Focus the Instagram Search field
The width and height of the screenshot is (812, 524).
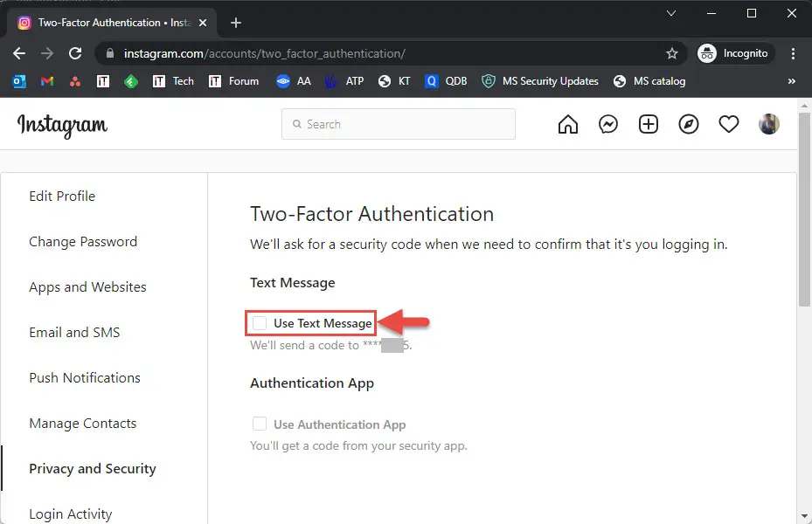pos(399,124)
